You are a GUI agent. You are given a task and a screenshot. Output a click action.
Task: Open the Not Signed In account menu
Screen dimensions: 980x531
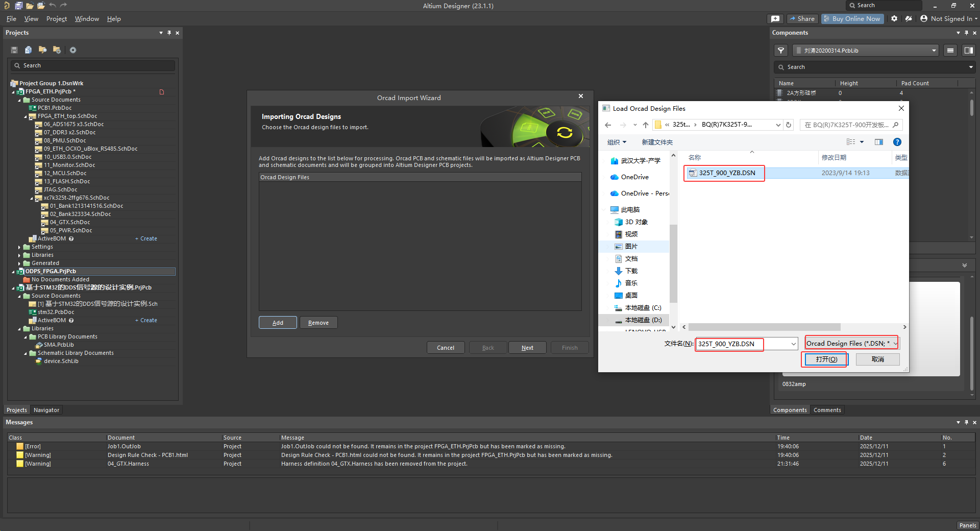(x=949, y=19)
